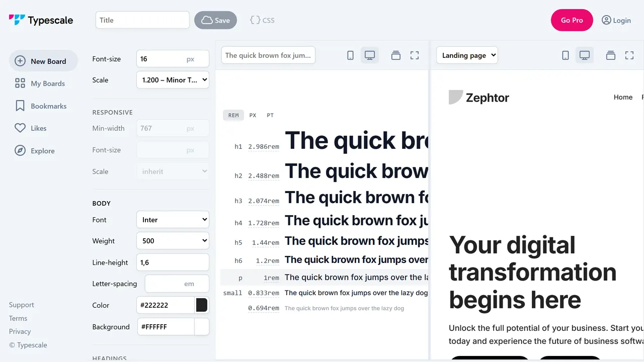This screenshot has height=362, width=644.
Task: Open the Scale 1.200 Minor Third dropdown
Action: pos(173,80)
